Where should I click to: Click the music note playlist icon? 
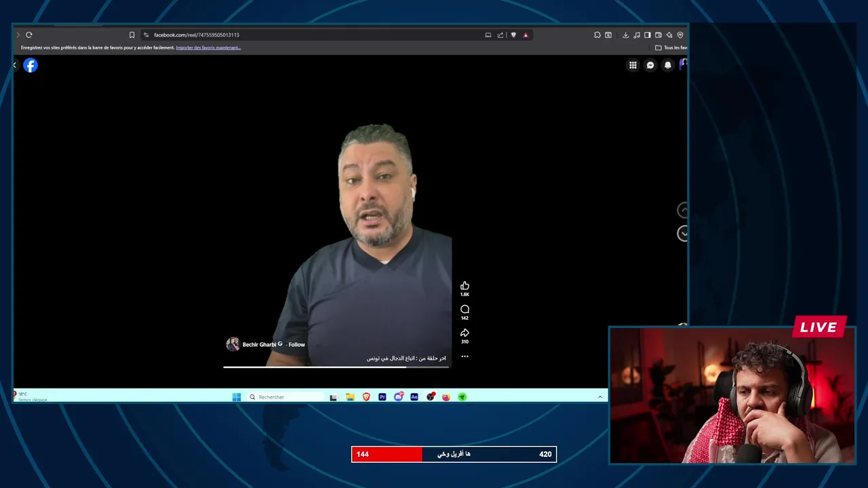(636, 35)
